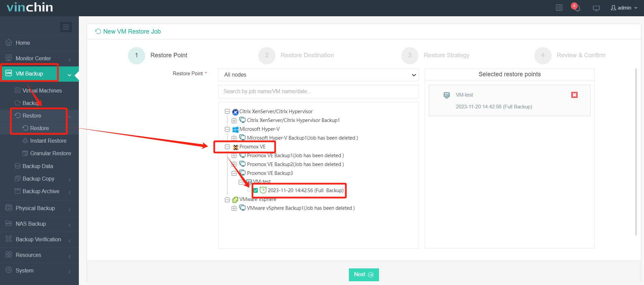Open Granular Restore
Image resolution: width=644 pixels, height=285 pixels.
coord(50,153)
